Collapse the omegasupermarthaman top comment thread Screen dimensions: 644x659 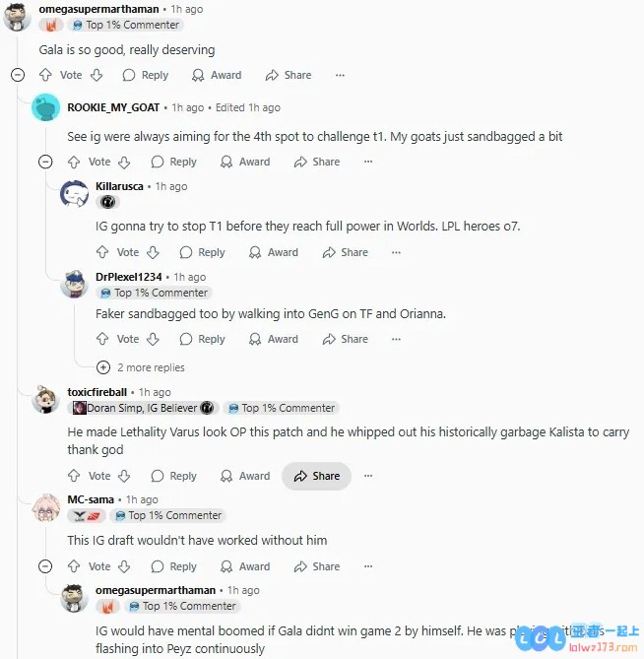(18, 75)
